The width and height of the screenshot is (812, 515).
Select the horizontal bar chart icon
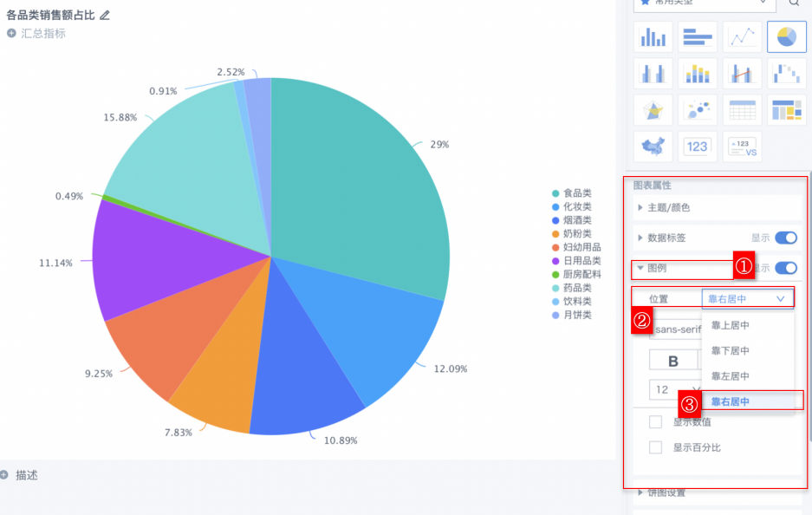click(698, 37)
